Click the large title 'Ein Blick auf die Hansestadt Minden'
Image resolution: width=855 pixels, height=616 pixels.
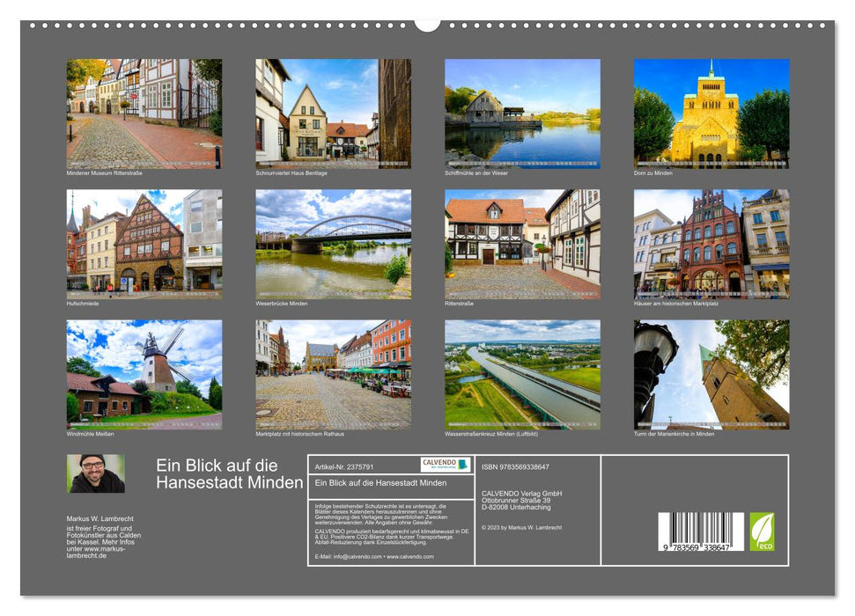click(x=229, y=473)
